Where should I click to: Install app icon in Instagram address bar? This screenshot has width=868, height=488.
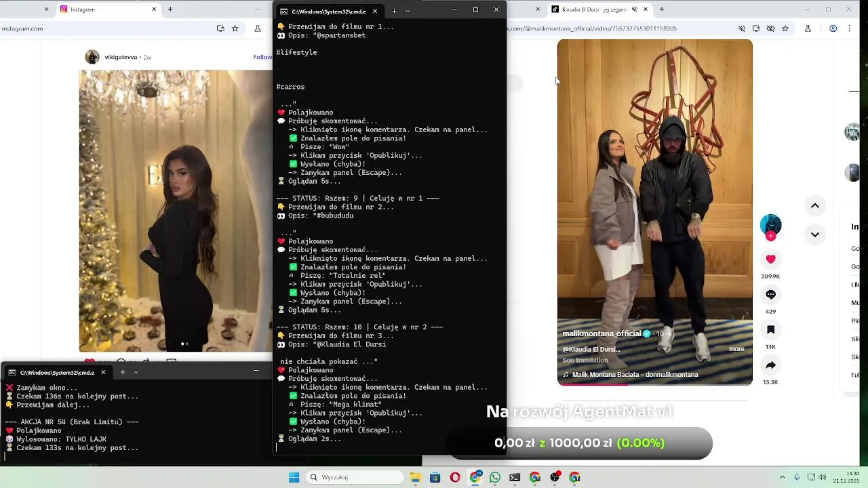coord(220,28)
